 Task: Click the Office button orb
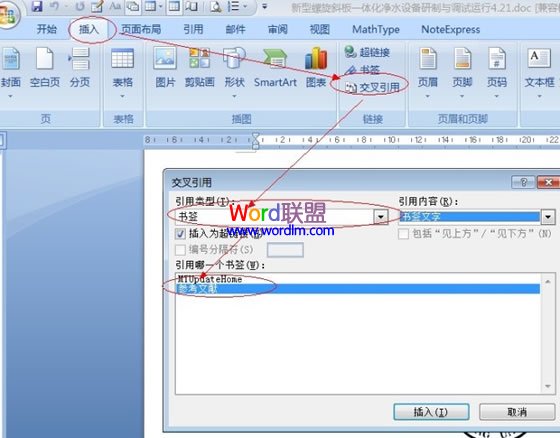8,14
